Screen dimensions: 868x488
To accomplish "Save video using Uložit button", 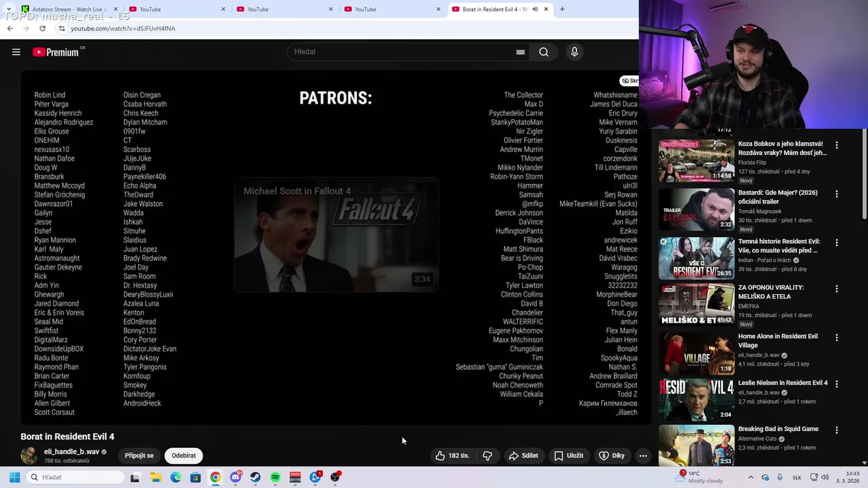I will point(568,455).
